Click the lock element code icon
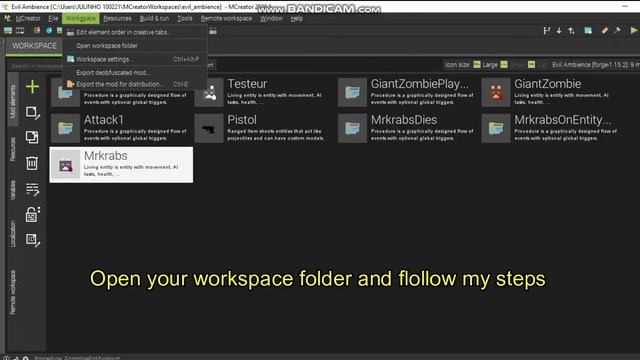This screenshot has width=640, height=360. 32,214
